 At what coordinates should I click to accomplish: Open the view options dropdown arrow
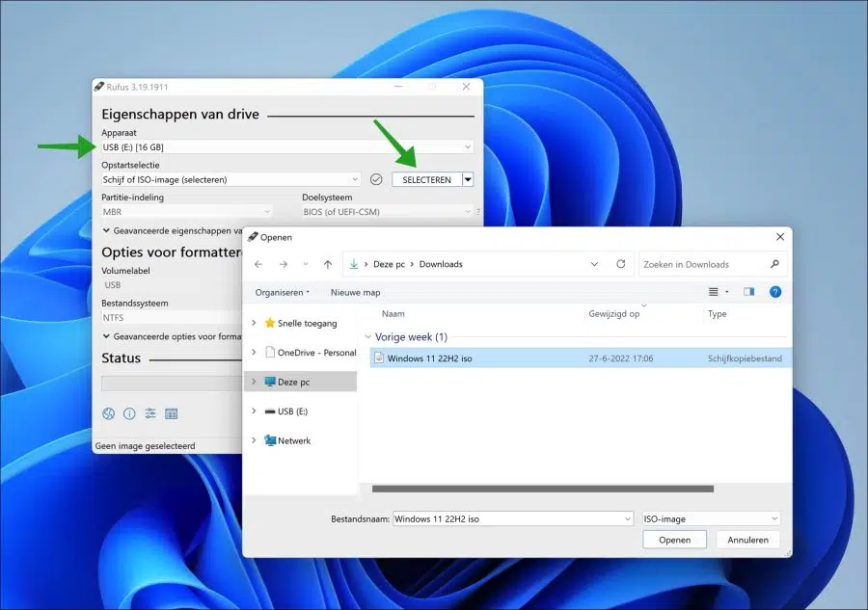coord(727,291)
